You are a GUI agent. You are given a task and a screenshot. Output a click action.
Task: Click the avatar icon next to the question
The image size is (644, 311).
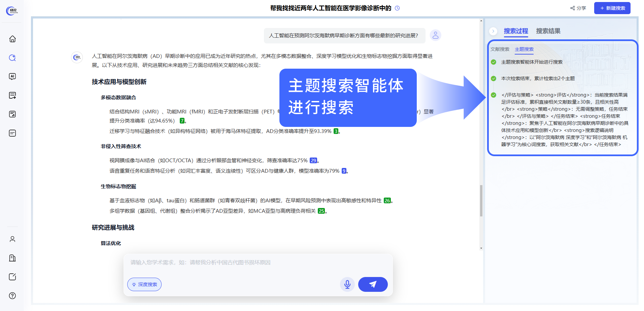(436, 35)
